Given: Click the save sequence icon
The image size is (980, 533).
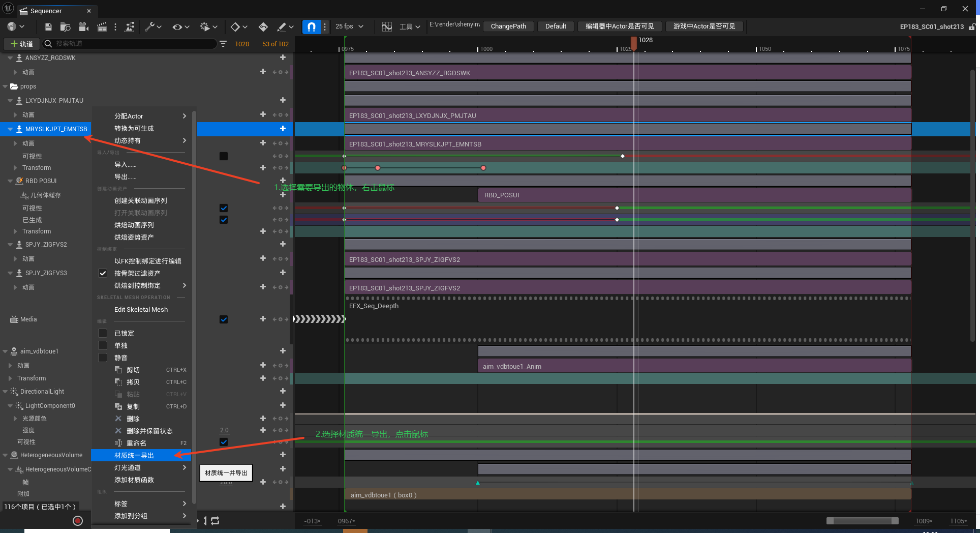Looking at the screenshot, I should click(x=48, y=26).
